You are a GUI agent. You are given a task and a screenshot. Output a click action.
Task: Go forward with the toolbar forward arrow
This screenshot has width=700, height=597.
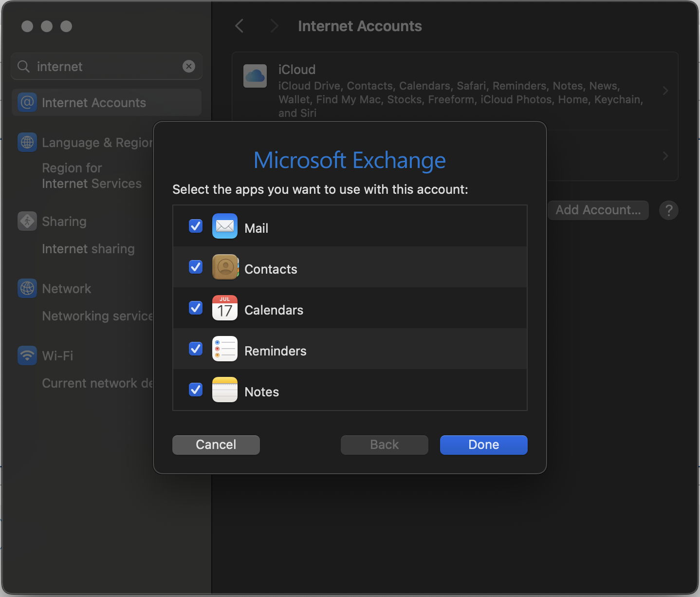275,26
